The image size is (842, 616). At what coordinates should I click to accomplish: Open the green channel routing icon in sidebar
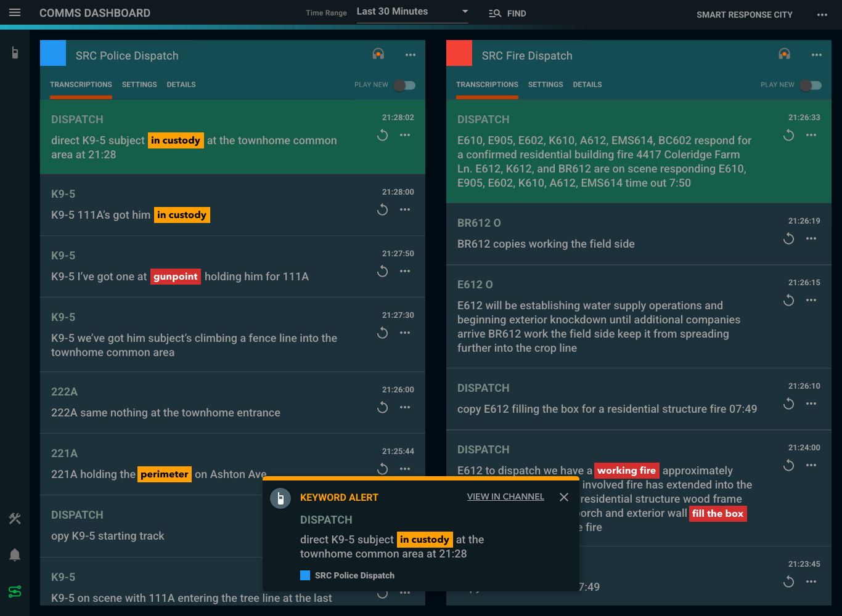pos(15,591)
